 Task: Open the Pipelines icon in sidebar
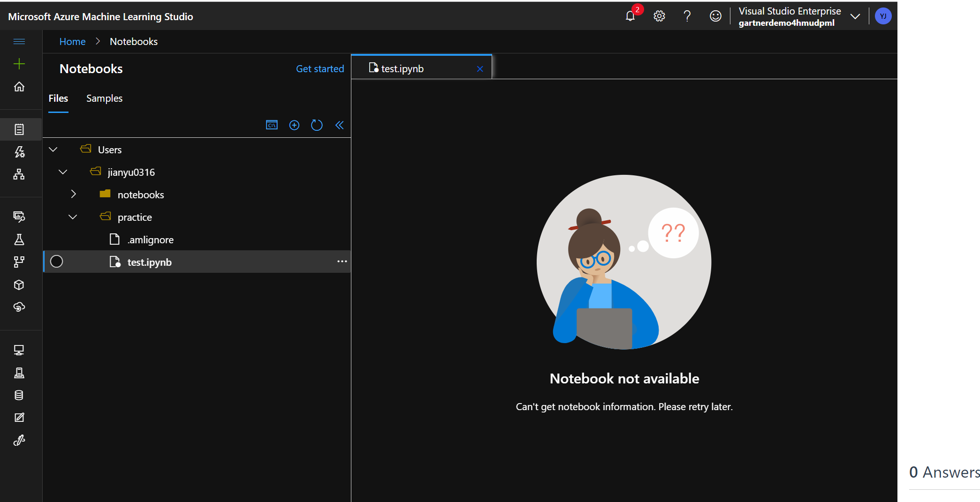point(19,262)
